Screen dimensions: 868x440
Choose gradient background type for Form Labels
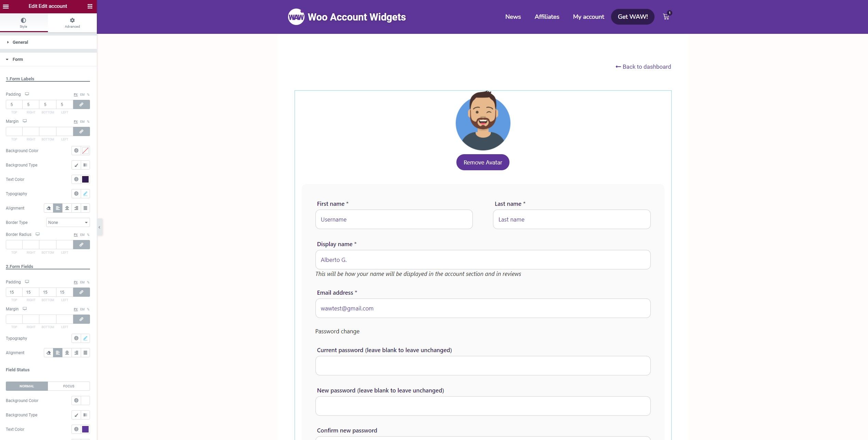click(x=86, y=165)
